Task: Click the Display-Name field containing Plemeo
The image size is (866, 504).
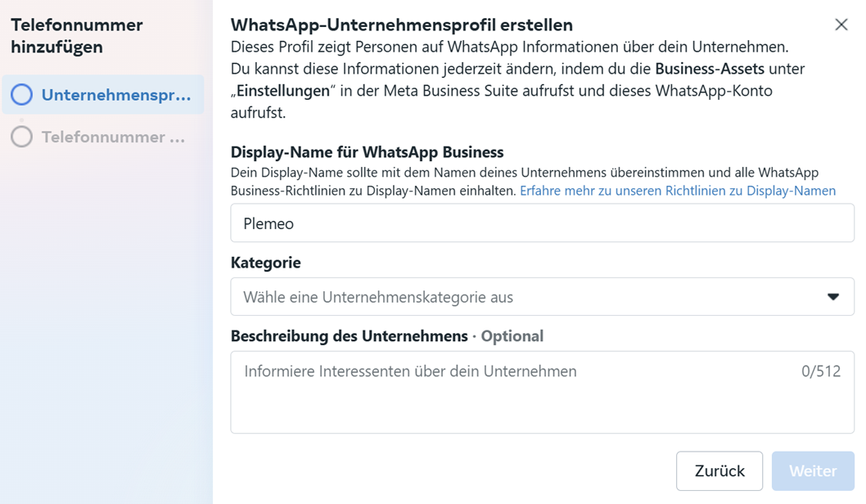Action: [x=542, y=223]
